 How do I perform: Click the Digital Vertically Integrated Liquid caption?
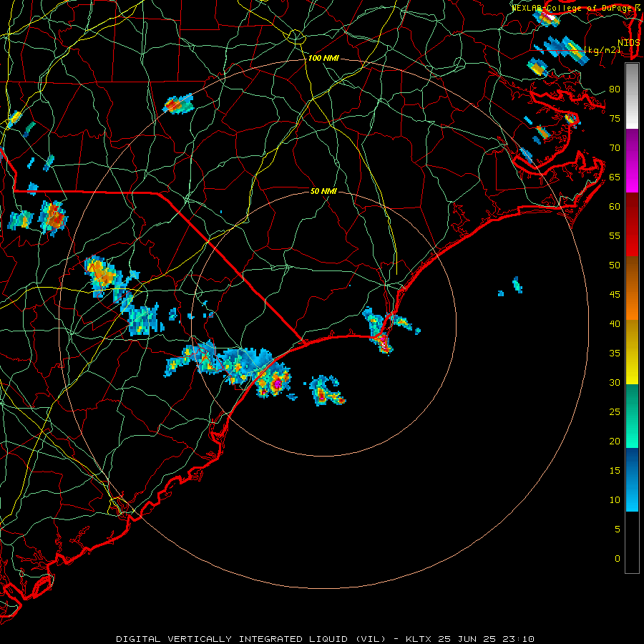325,639
